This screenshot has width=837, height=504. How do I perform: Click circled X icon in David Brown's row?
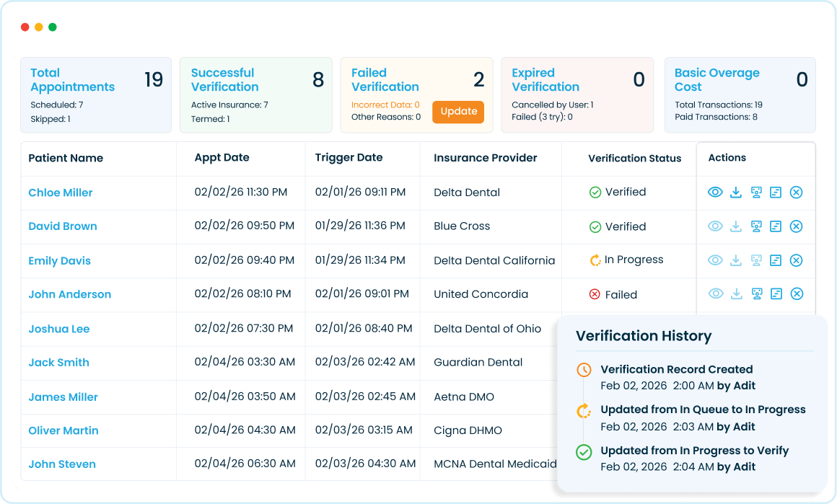(796, 226)
